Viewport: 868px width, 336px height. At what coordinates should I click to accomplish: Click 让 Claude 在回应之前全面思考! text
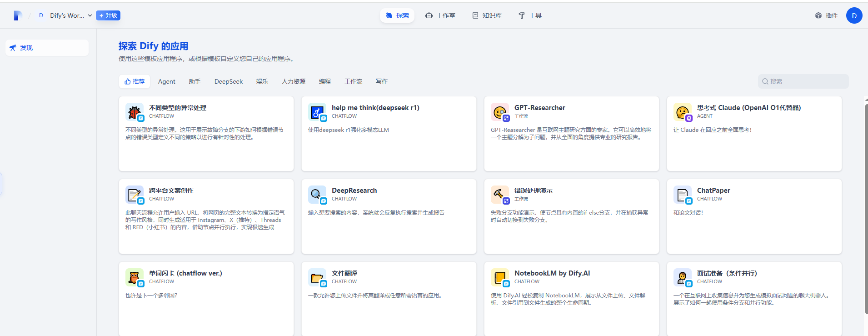[x=713, y=130]
